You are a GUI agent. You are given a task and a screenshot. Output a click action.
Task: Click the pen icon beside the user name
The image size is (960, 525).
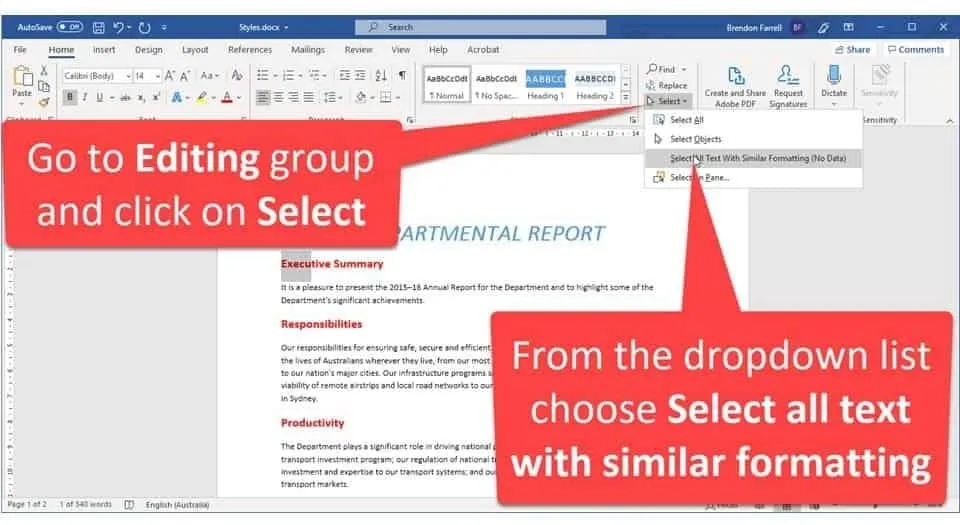tap(823, 28)
